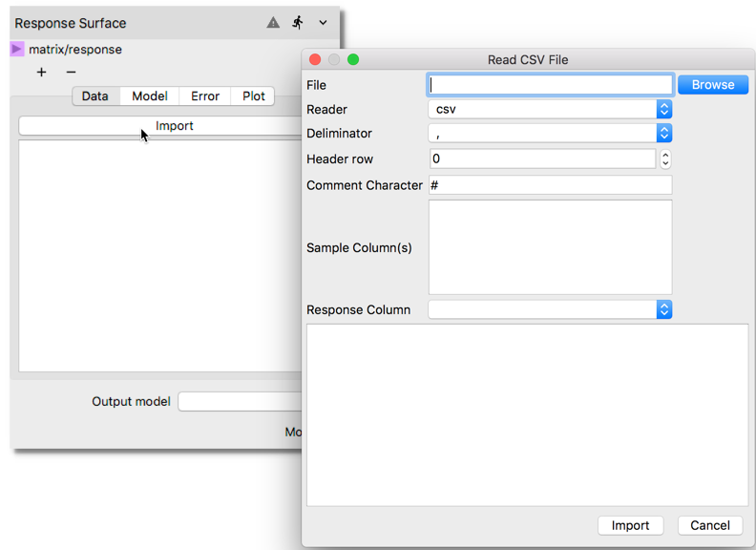The width and height of the screenshot is (756, 550).
Task: Click the minus remove button
Action: pos(71,73)
